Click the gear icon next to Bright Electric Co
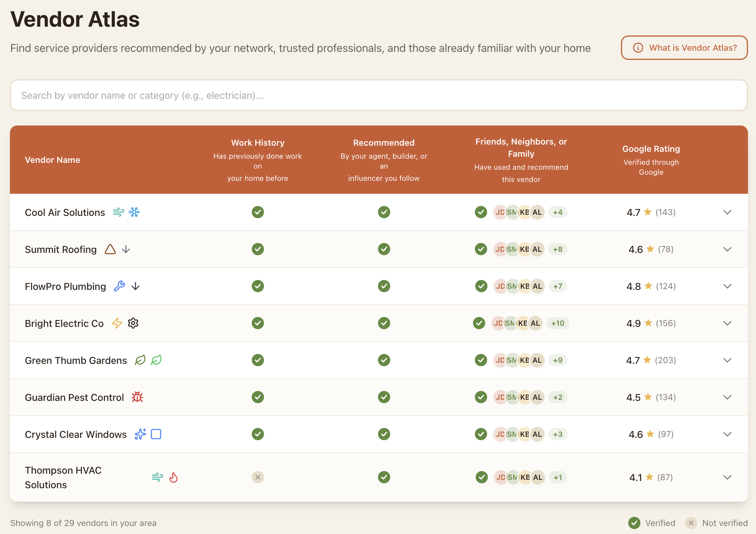The height and width of the screenshot is (534, 756). (133, 323)
